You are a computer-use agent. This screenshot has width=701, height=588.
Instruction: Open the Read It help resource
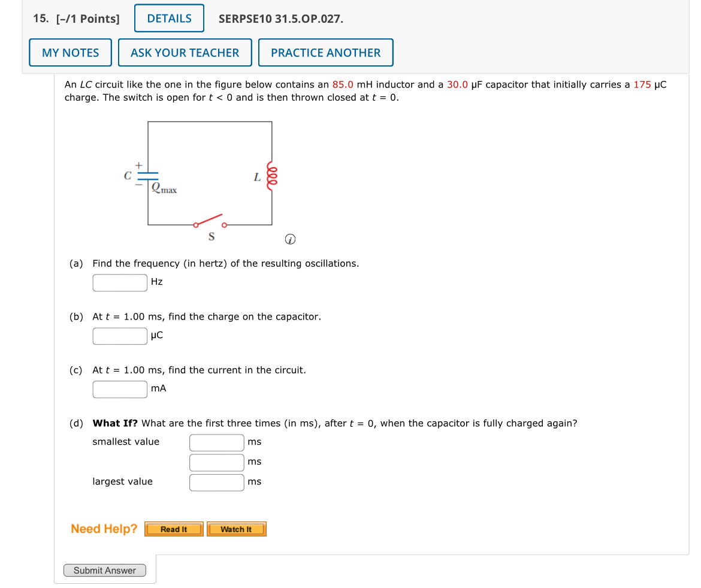coord(174,529)
